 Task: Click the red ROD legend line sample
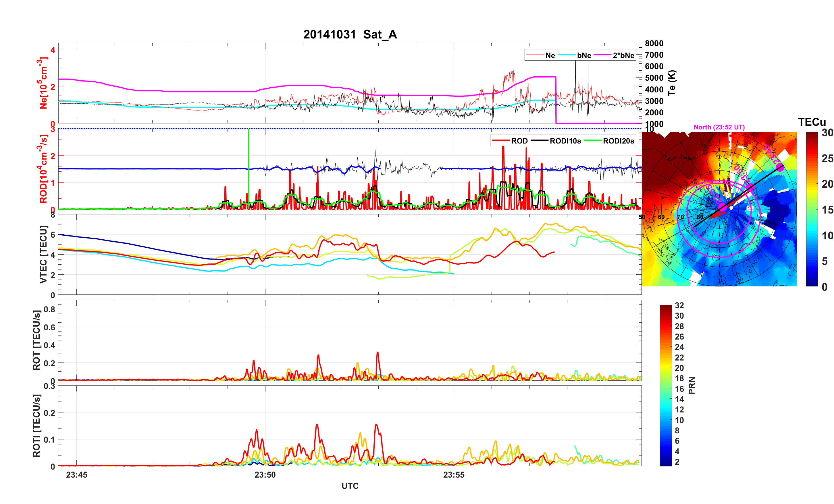pos(501,141)
